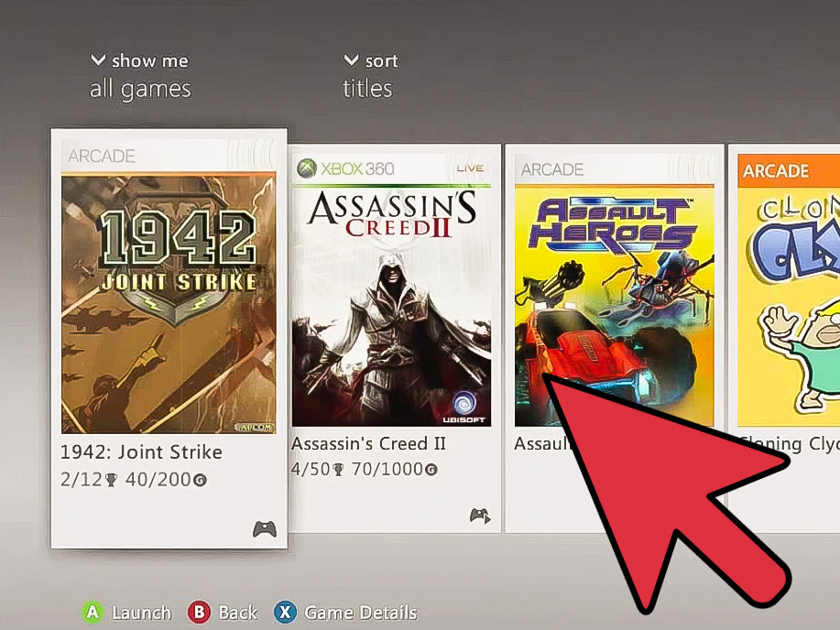This screenshot has width=840, height=630.
Task: Click the ARCADE header on Assault Heroes card
Action: tap(552, 169)
